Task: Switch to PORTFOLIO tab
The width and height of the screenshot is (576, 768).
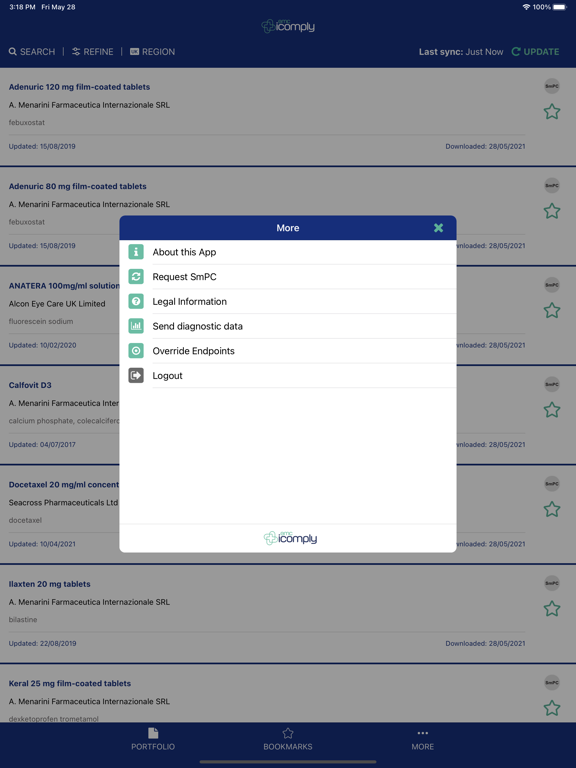Action: (x=153, y=740)
